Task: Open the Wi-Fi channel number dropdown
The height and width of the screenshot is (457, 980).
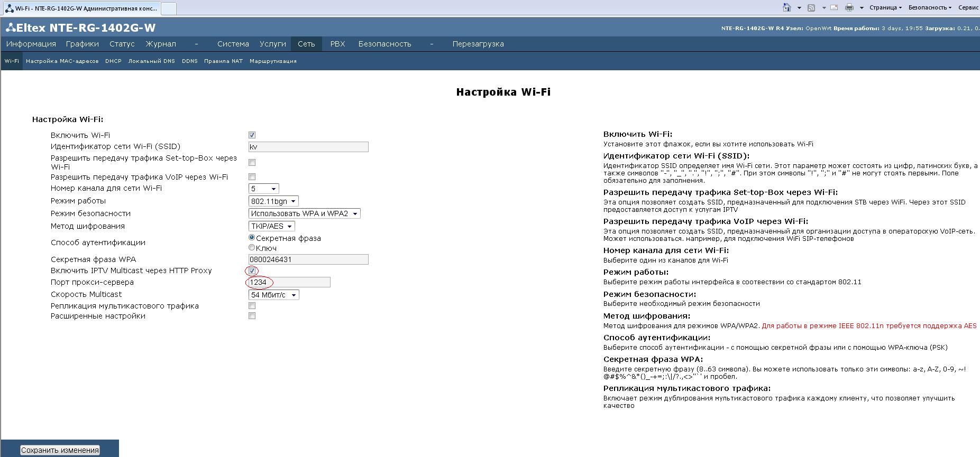Action: point(263,189)
